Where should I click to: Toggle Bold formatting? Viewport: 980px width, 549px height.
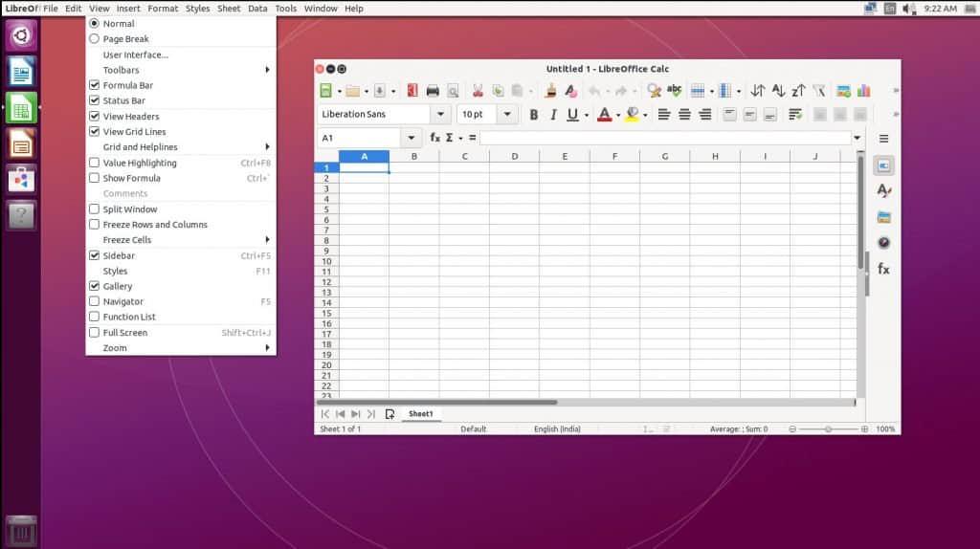click(x=534, y=115)
